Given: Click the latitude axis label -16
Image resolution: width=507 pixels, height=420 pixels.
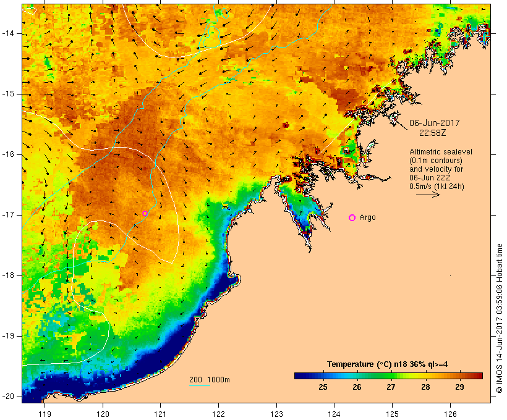Looking at the screenshot, I should (x=8, y=154).
